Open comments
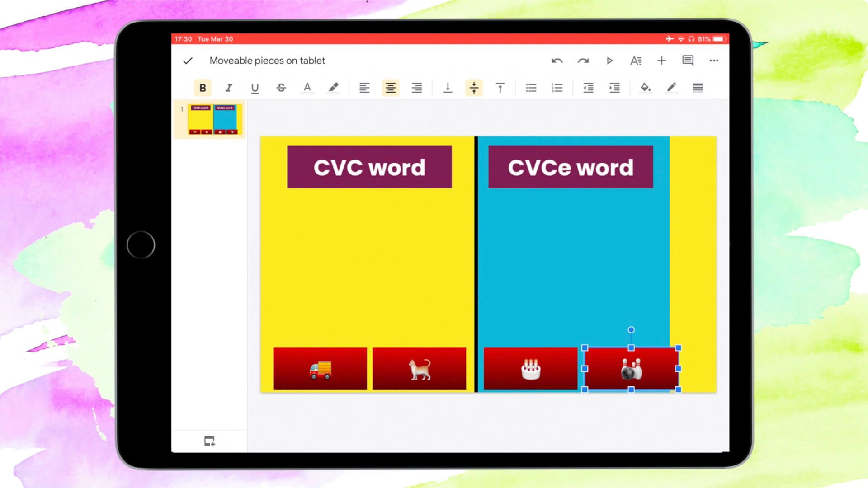 click(x=688, y=61)
